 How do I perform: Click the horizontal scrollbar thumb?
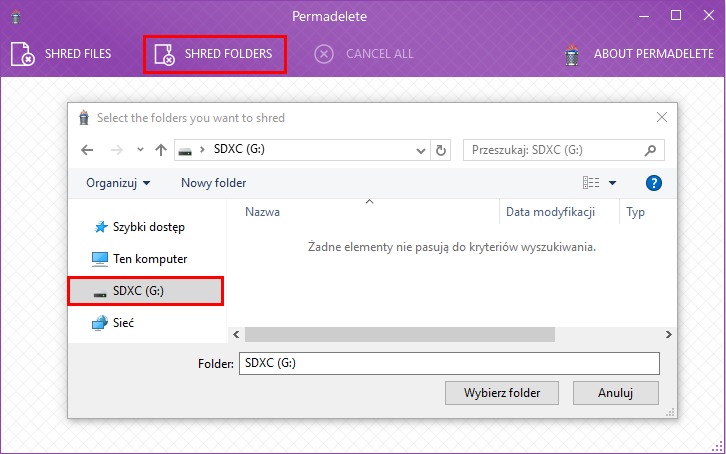(400, 334)
